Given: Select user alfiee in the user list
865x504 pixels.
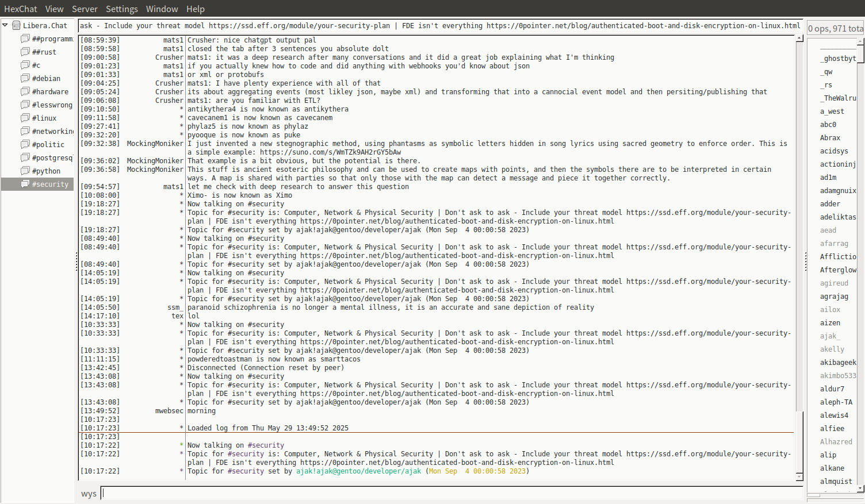Looking at the screenshot, I should [x=832, y=429].
